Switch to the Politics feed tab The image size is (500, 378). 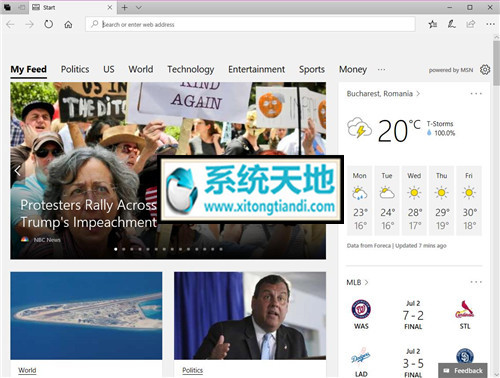(x=75, y=69)
